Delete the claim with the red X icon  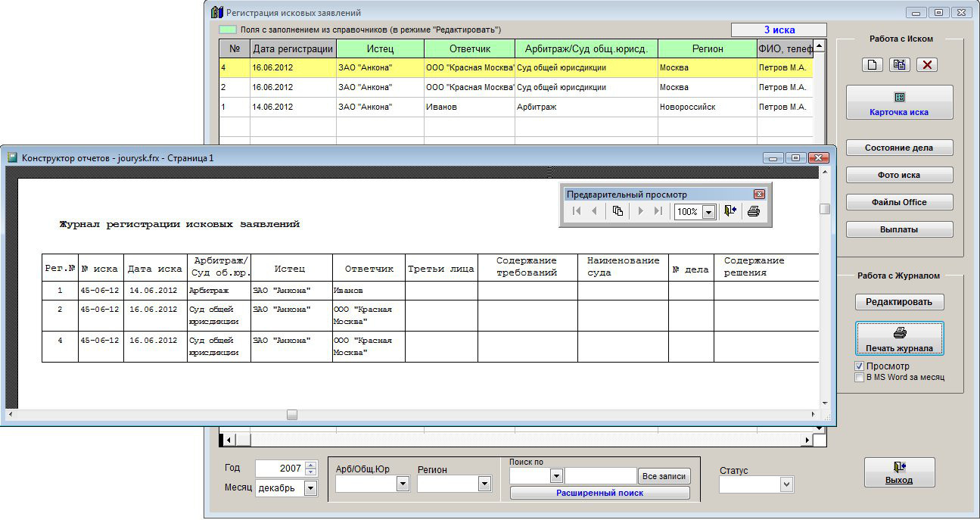point(927,64)
